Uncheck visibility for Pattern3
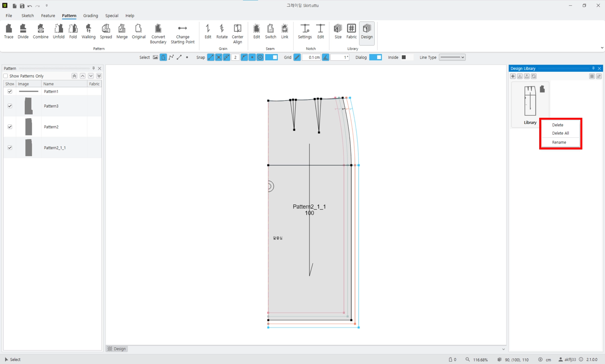605x364 pixels. point(10,106)
